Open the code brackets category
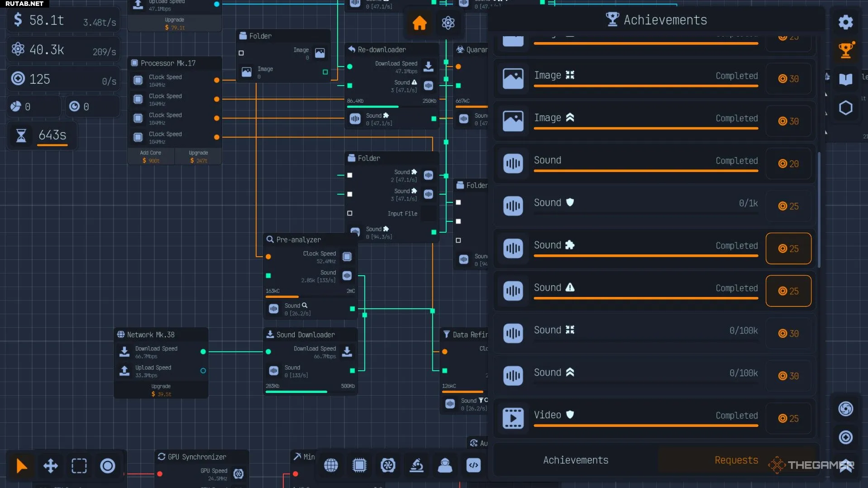The image size is (868, 488). click(x=473, y=465)
